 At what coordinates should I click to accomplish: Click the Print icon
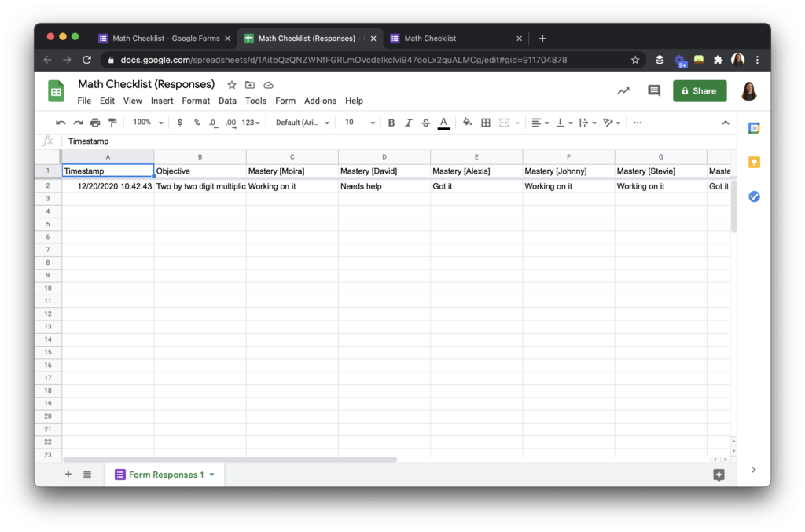94,123
